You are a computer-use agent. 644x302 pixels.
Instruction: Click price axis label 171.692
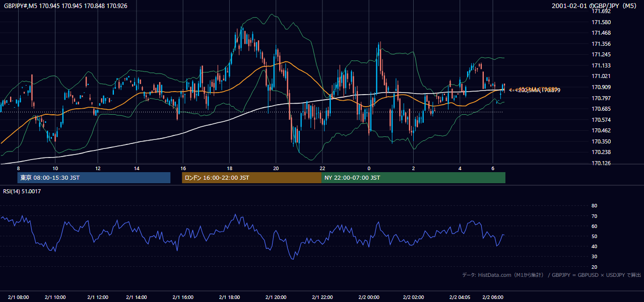pyautogui.click(x=601, y=11)
